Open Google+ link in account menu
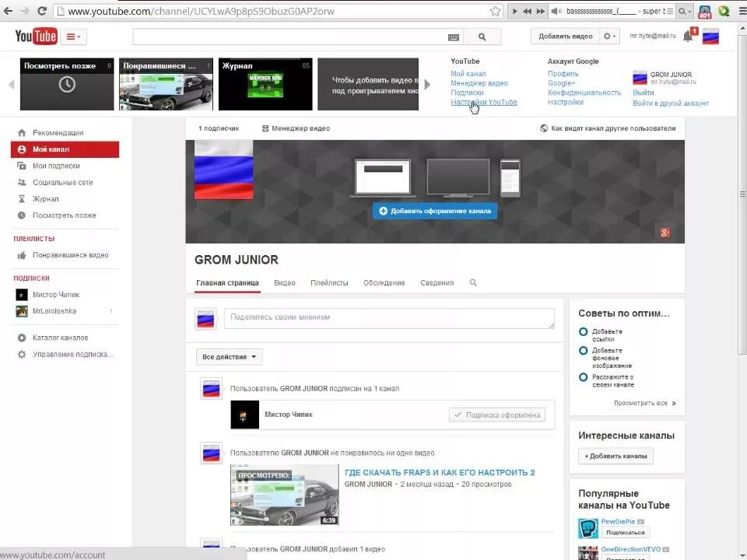This screenshot has height=560, width=747. pos(561,83)
